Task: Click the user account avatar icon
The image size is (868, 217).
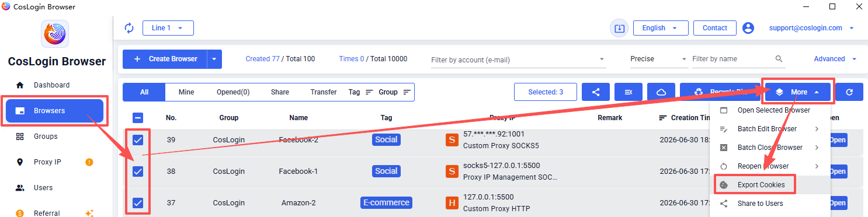Action: [748, 28]
